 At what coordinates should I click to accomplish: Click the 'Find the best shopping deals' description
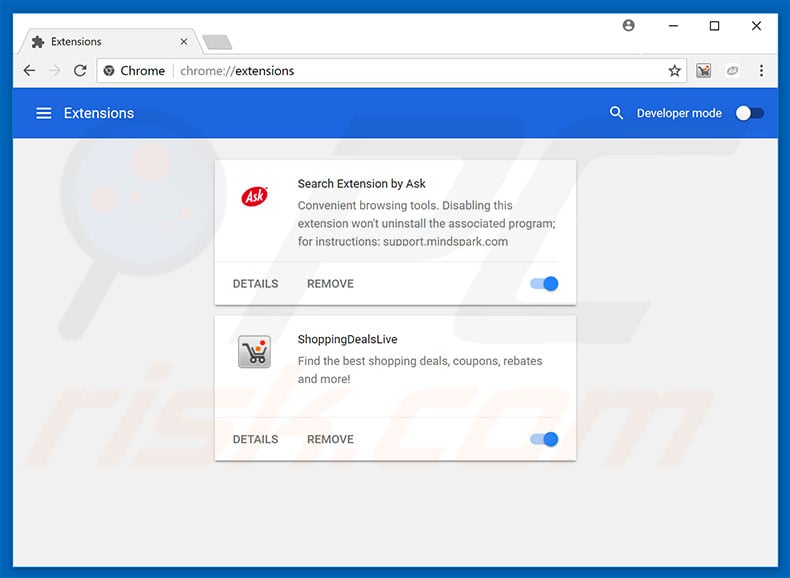click(x=420, y=370)
